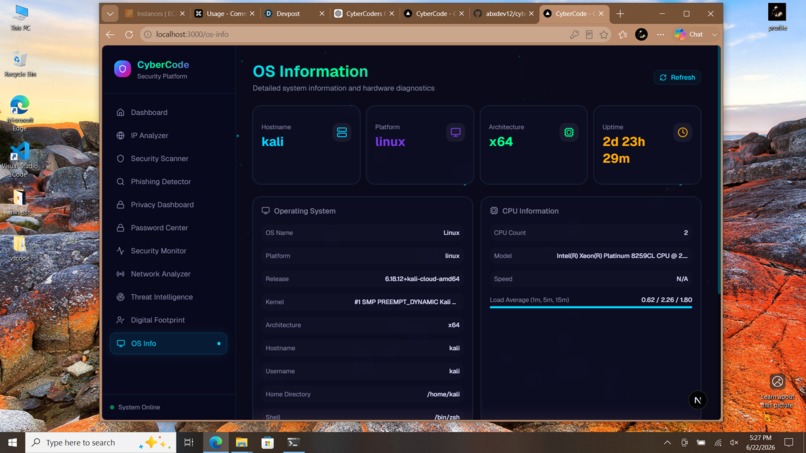The width and height of the screenshot is (806, 453).
Task: Click the Load Average progress bar
Action: point(591,307)
